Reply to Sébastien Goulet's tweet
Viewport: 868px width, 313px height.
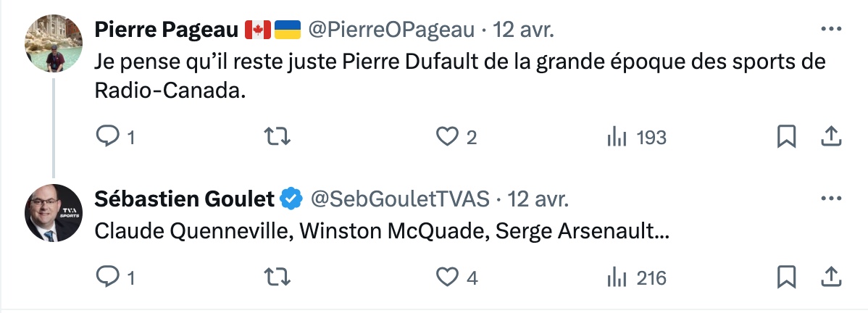tap(107, 277)
